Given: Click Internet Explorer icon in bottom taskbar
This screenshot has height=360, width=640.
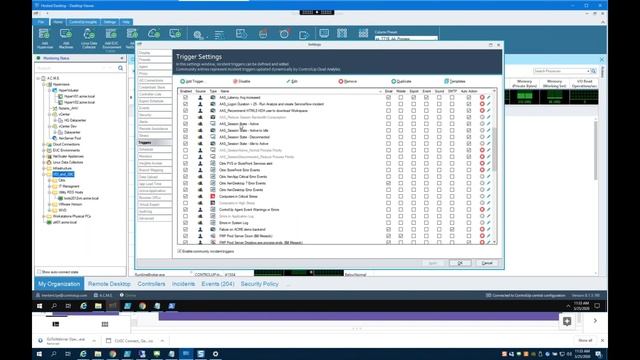Looking at the screenshot, I should click(x=83, y=354).
